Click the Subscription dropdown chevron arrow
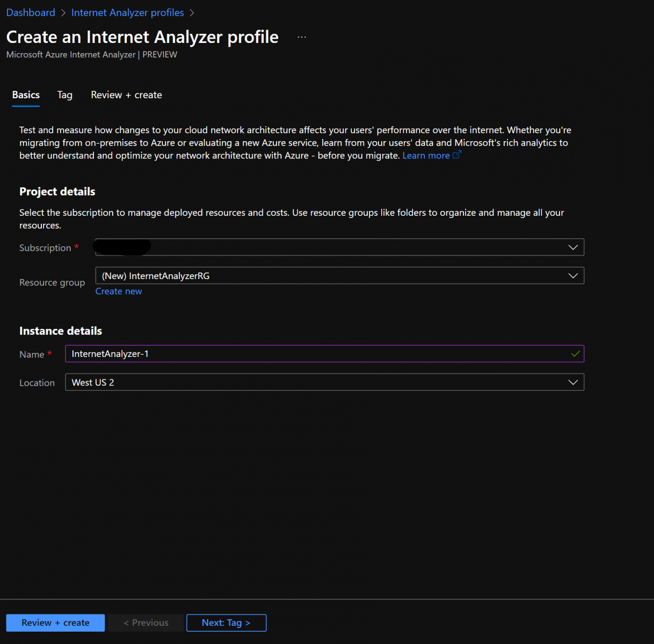Screen dimensions: 654x644 [573, 247]
